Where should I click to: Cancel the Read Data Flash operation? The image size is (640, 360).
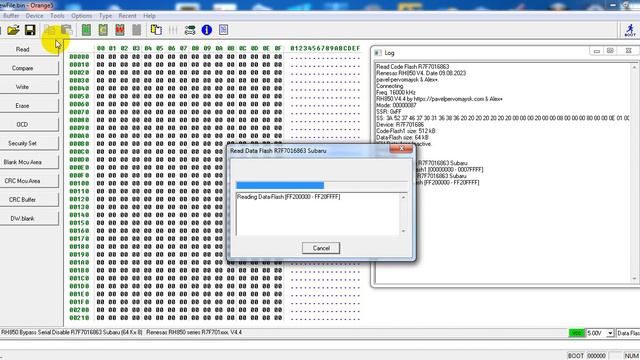(321, 248)
